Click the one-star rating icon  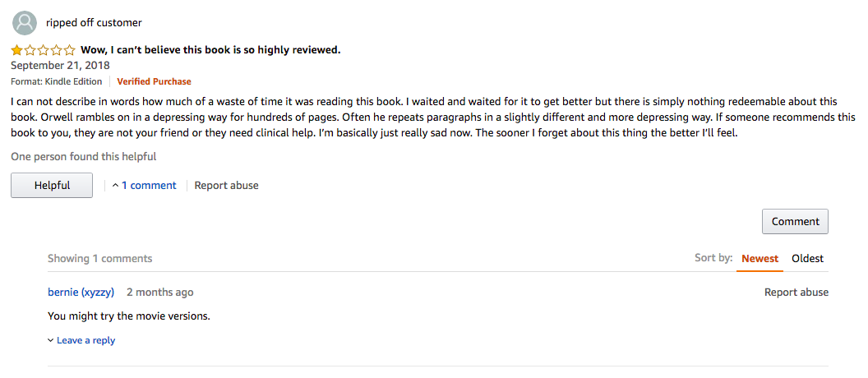44,50
